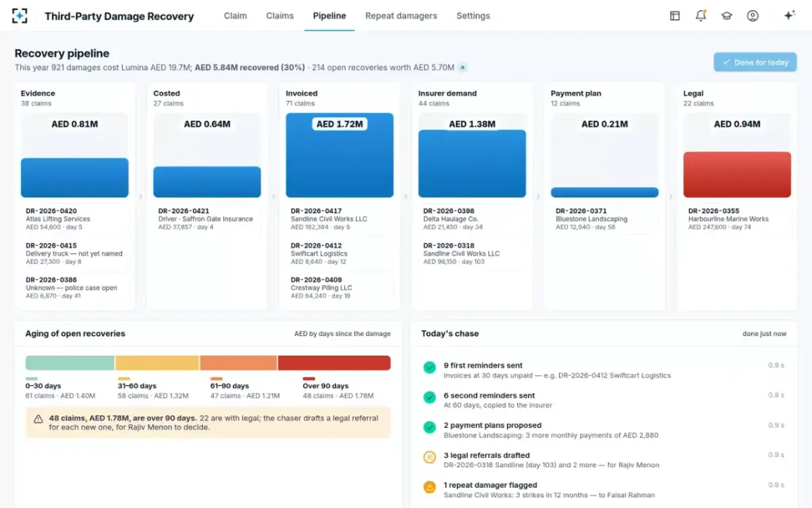This screenshot has width=812, height=508.
Task: Click the Evidence stage heading
Action: pos(38,93)
